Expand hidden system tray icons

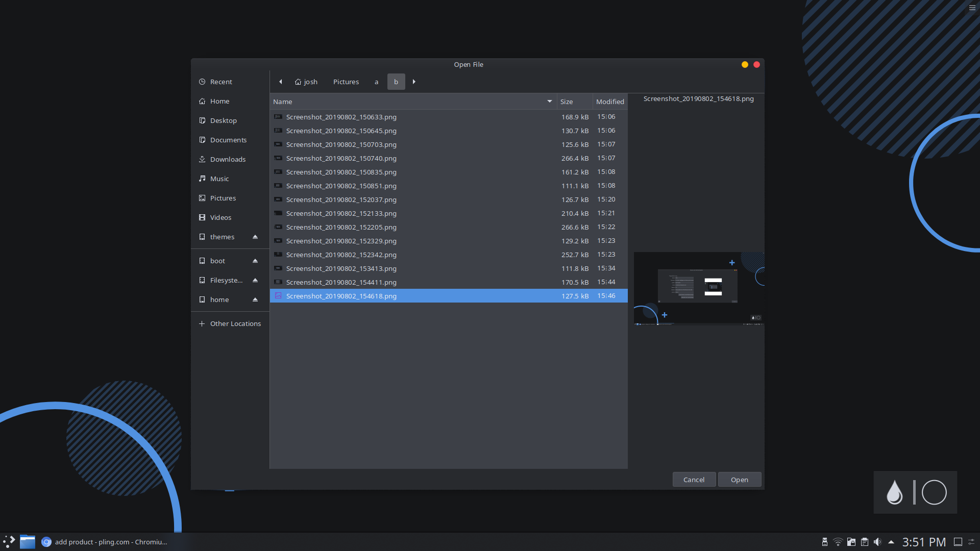[x=891, y=542]
